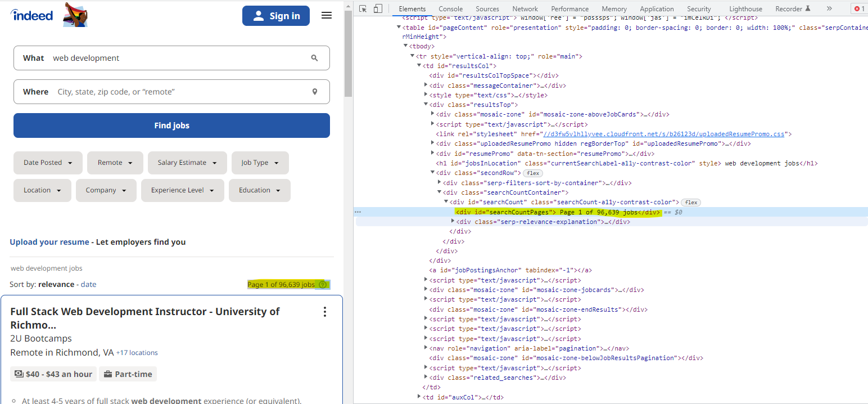Click Page 1 of 96,639 jobs text

pos(281,285)
